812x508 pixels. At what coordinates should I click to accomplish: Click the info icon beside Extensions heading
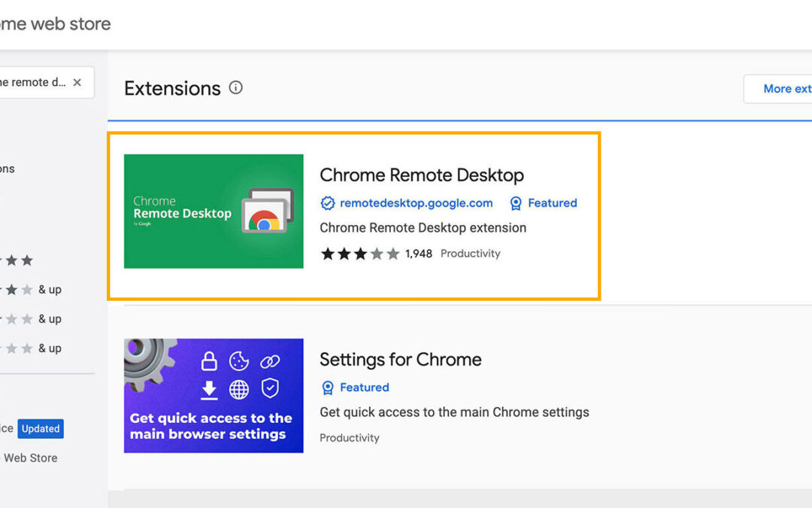click(x=235, y=88)
